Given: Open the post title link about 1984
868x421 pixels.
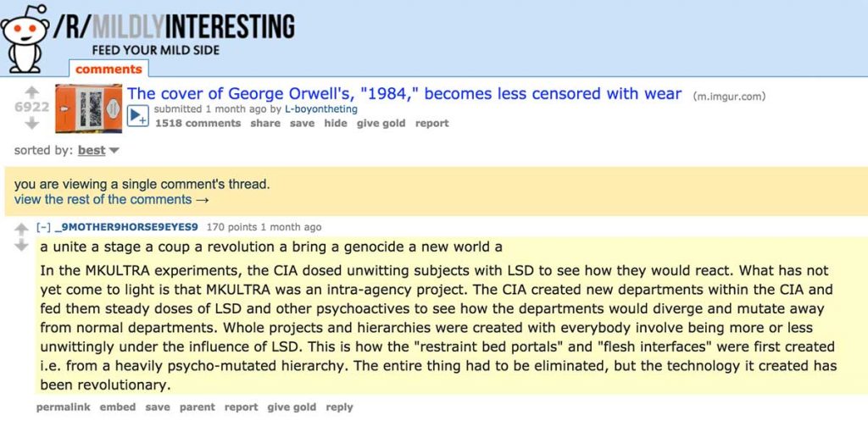Looking at the screenshot, I should coord(404,93).
